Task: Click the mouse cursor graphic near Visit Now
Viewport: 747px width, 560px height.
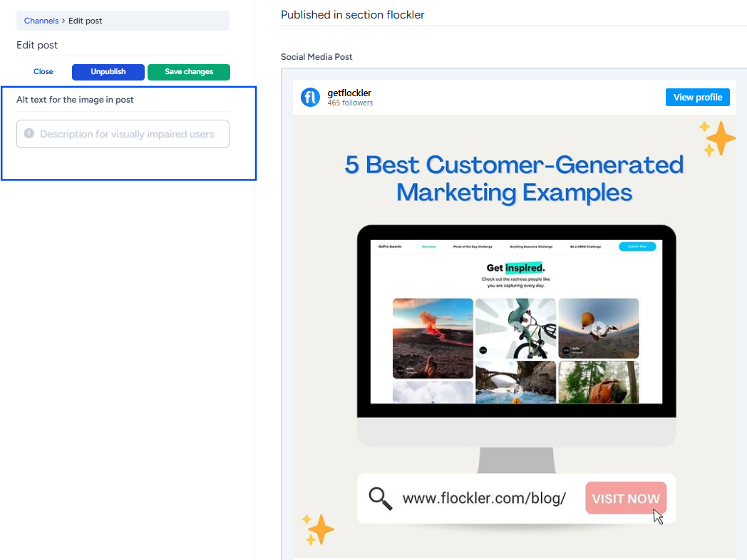Action: pyautogui.click(x=658, y=517)
